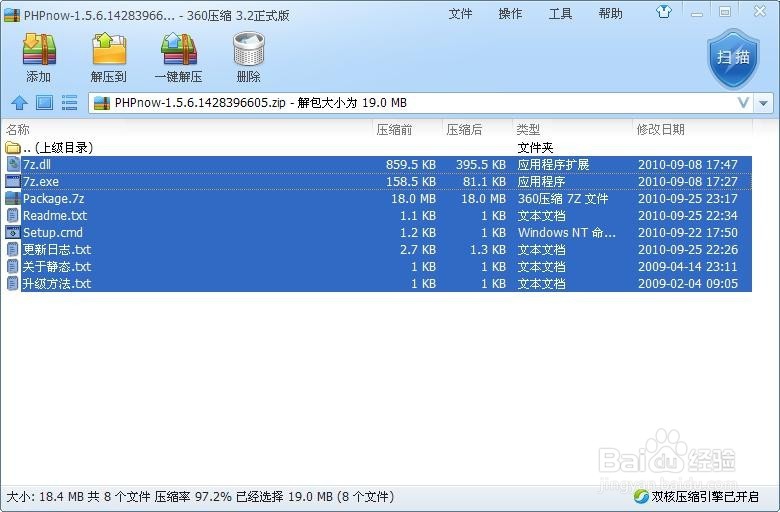Image resolution: width=780 pixels, height=512 pixels.
Task: Sort by 压缩前 column header
Action: pyautogui.click(x=394, y=130)
